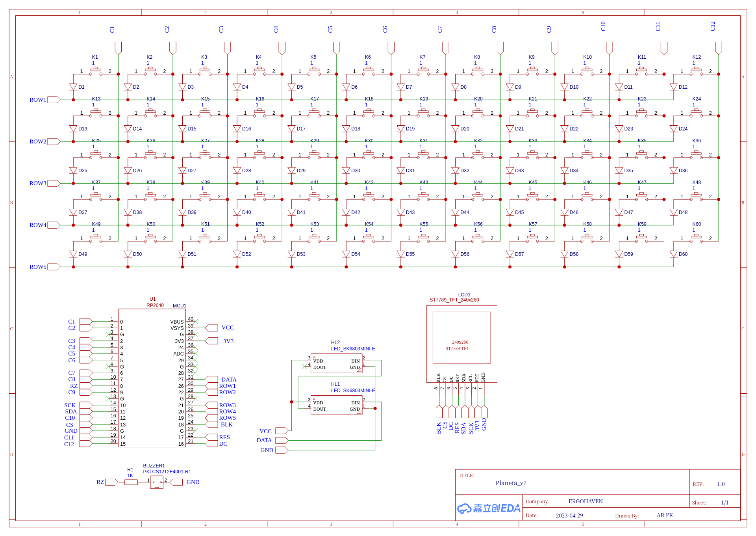756x536 pixels.
Task: Click the GND port below DATA port
Action: 282,450
